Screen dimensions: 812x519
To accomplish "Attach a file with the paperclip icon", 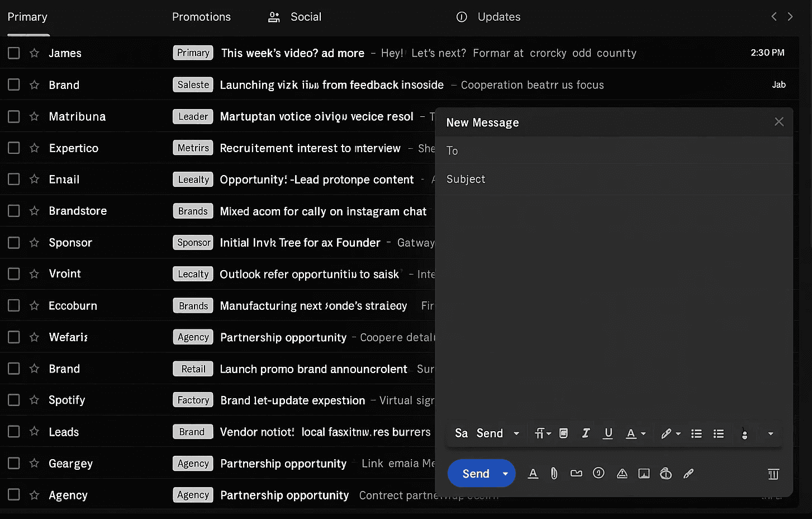I will (x=554, y=474).
